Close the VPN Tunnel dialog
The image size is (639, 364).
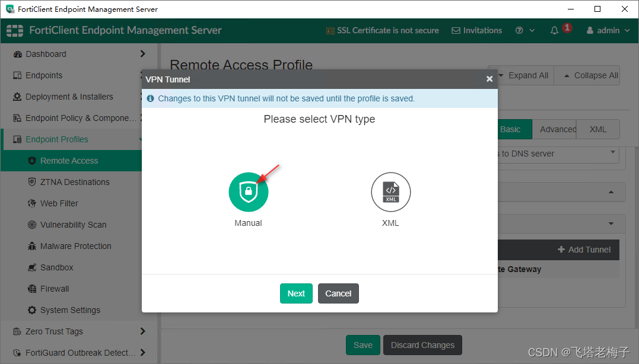pos(489,79)
